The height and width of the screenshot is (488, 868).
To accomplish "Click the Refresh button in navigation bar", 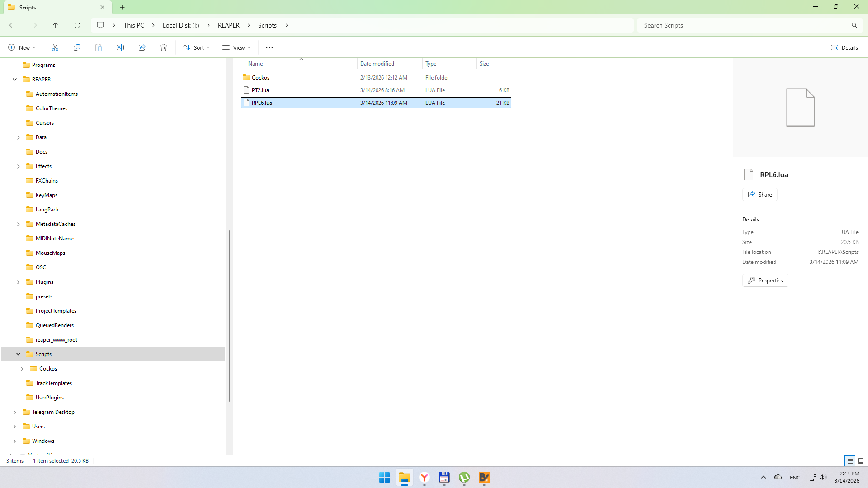I will tap(77, 25).
